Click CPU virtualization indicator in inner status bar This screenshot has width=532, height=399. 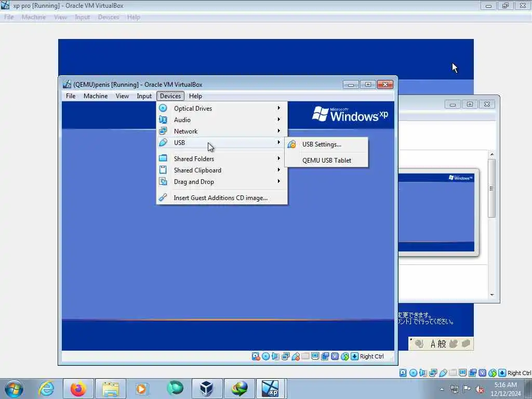coord(335,356)
